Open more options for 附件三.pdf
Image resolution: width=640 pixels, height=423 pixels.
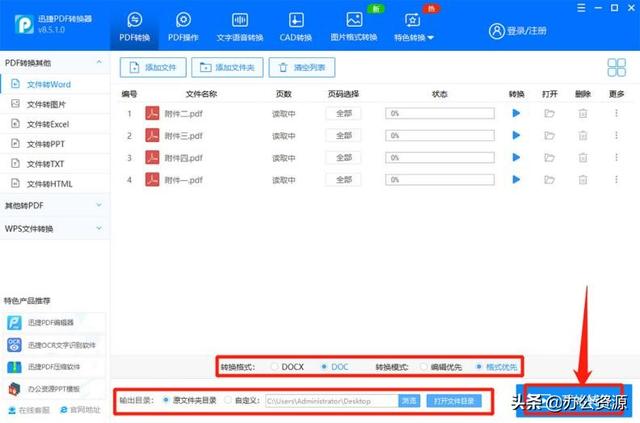tap(616, 135)
